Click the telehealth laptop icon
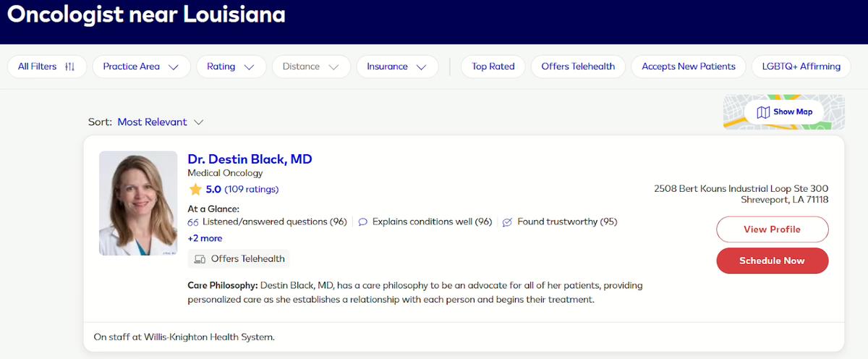This screenshot has width=868, height=359. (200, 258)
